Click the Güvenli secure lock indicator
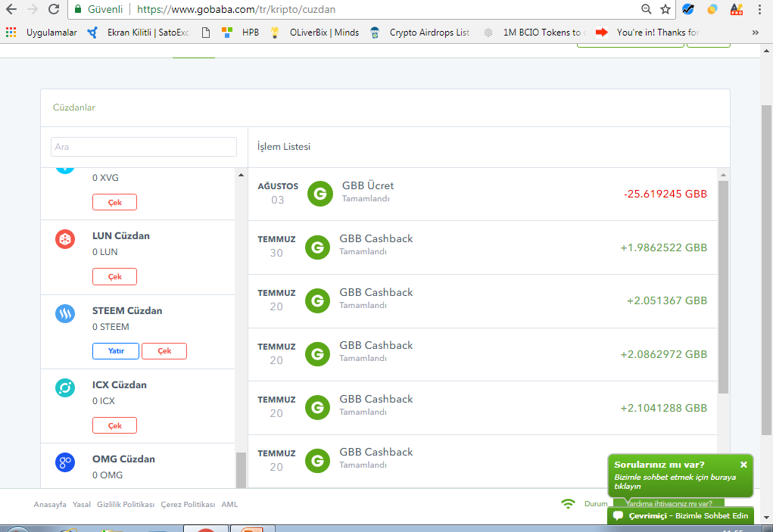The width and height of the screenshot is (773, 532). [x=98, y=9]
